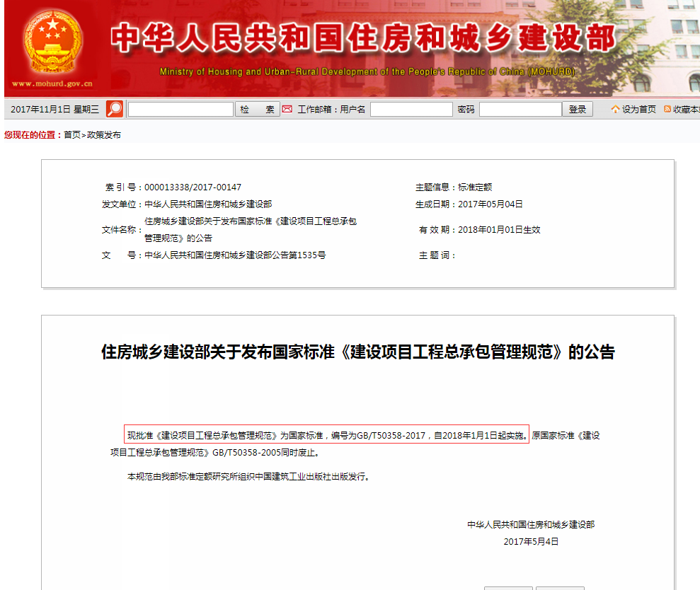Click the RSS icon beside 收藏本站
Image resolution: width=700 pixels, height=590 pixels.
point(667,109)
